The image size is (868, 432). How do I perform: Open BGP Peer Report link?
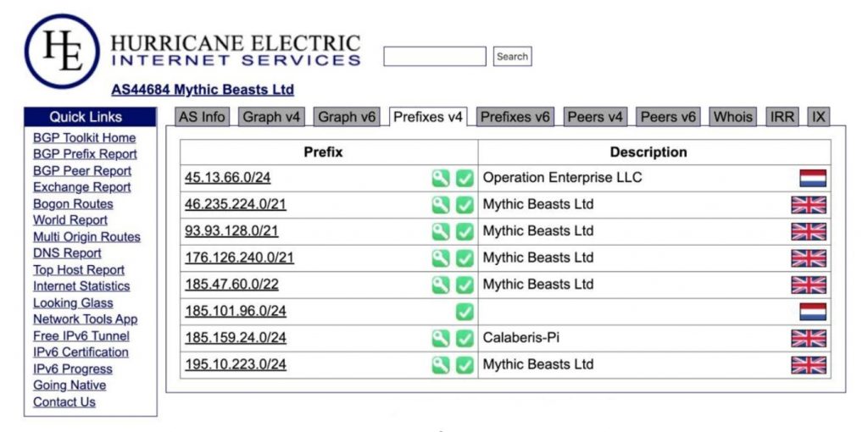82,171
